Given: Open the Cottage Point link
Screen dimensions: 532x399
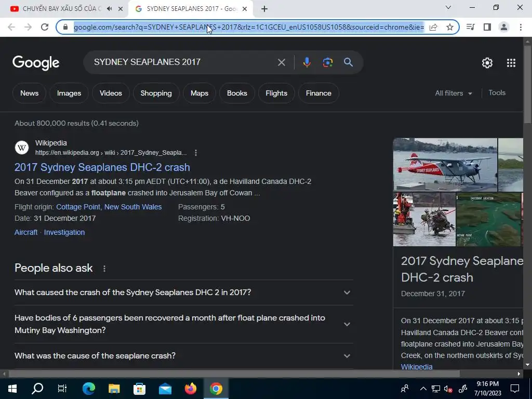Looking at the screenshot, I should pyautogui.click(x=78, y=207).
